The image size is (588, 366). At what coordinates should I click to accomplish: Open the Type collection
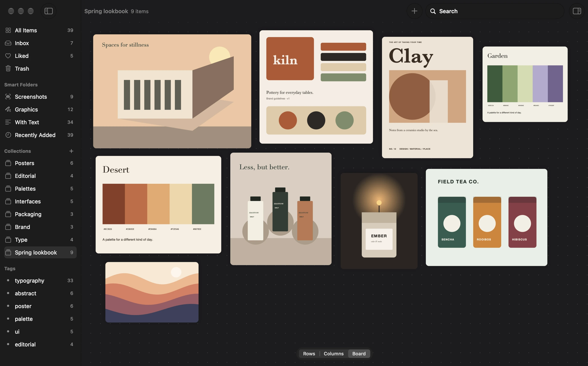click(40, 240)
